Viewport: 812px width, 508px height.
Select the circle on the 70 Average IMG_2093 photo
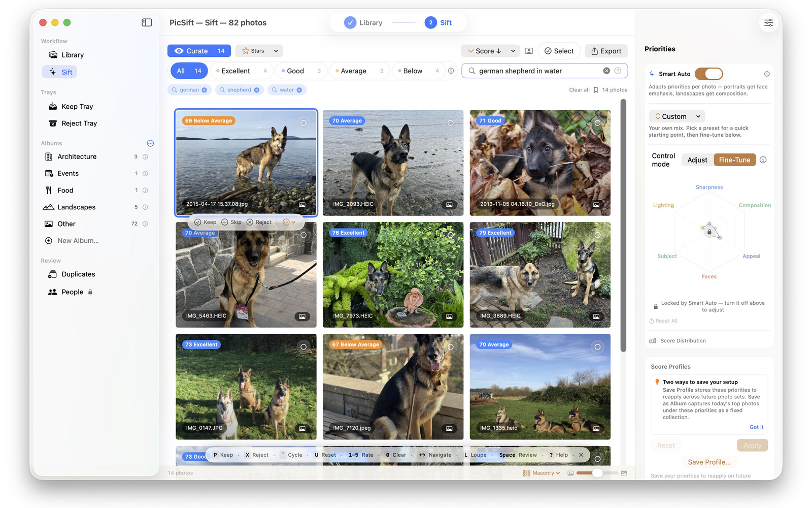(x=451, y=123)
